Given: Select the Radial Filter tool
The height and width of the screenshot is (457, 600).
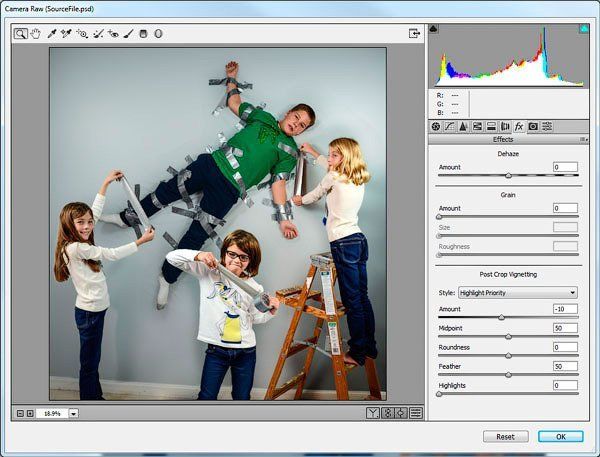Looking at the screenshot, I should pyautogui.click(x=158, y=34).
